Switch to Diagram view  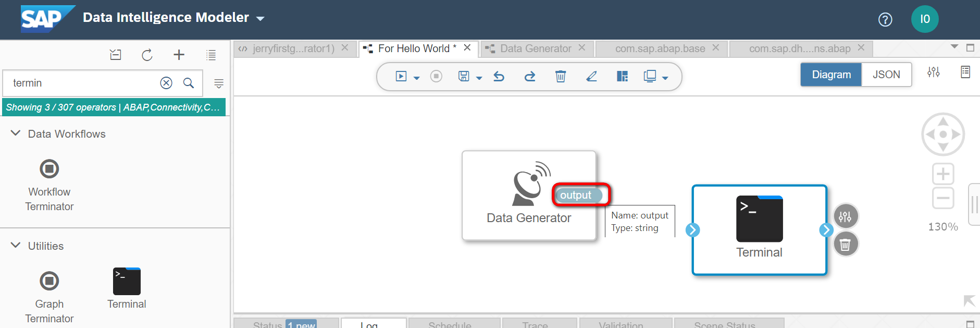click(x=831, y=75)
